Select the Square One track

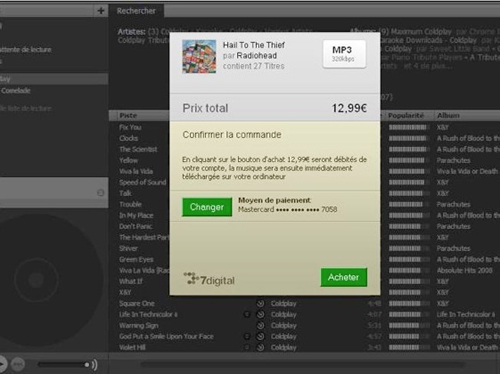pos(137,303)
